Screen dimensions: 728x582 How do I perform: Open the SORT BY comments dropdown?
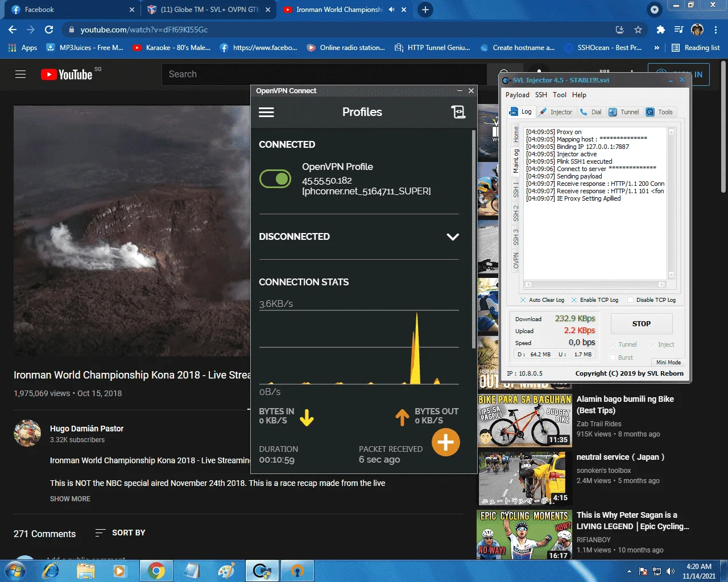click(x=120, y=533)
